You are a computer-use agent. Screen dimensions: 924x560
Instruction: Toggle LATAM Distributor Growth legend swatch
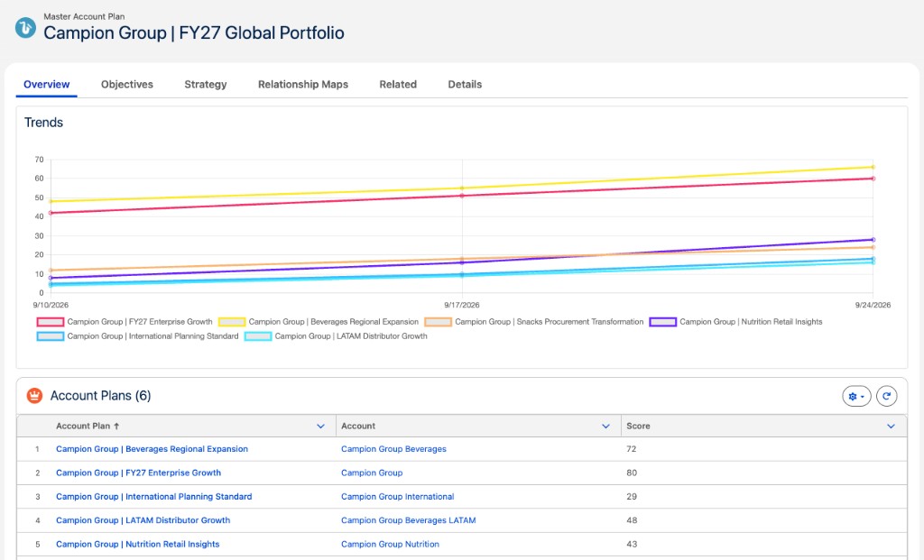coord(258,336)
